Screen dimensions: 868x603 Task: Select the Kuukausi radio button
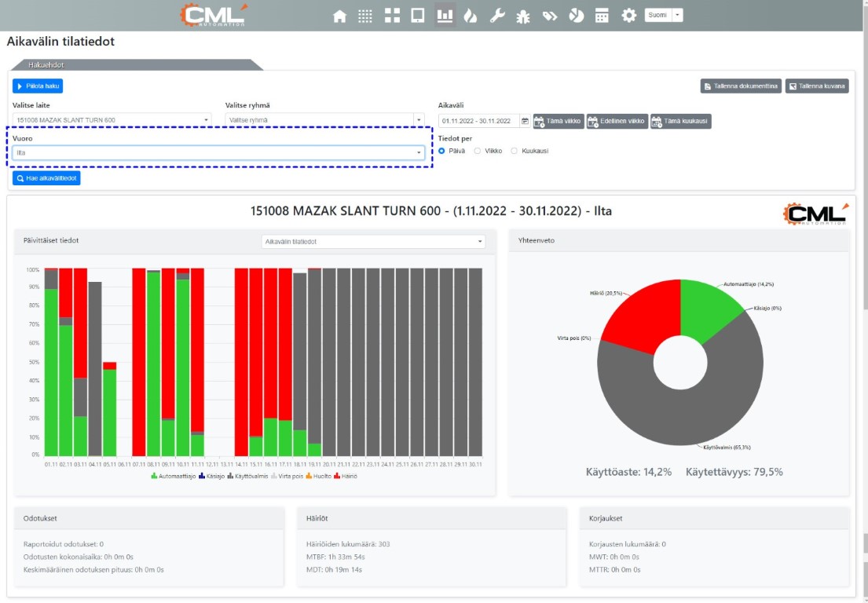pyautogui.click(x=515, y=151)
